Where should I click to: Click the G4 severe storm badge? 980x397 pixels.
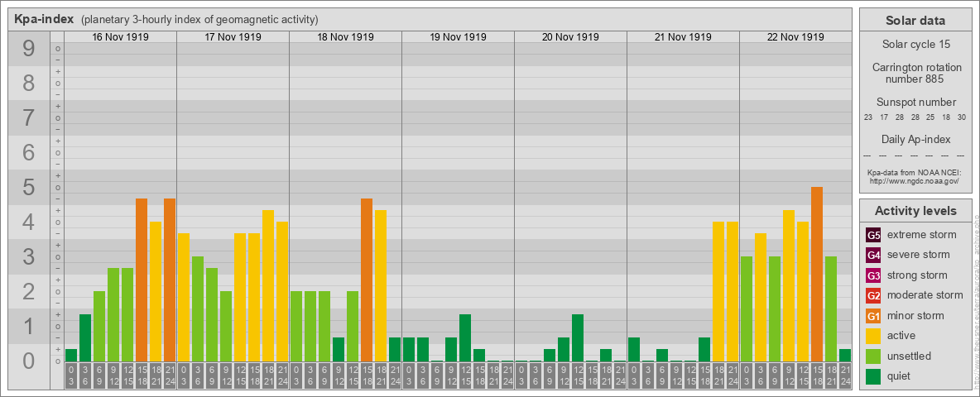coord(873,255)
